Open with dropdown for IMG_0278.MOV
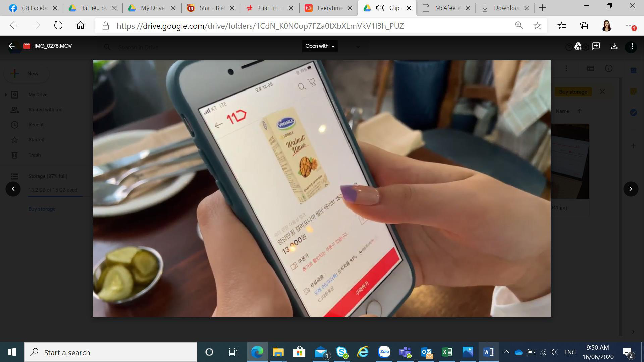The height and width of the screenshot is (362, 644). pos(319,46)
